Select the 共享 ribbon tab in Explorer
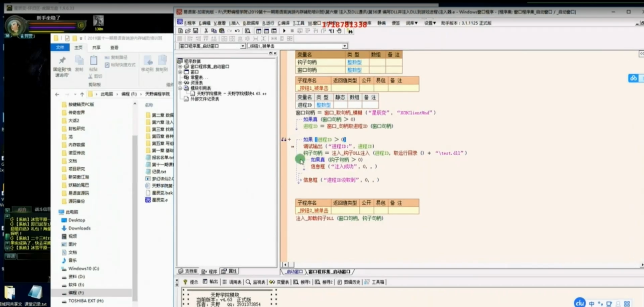Screen dimensions: 644x307 pyautogui.click(x=96, y=48)
